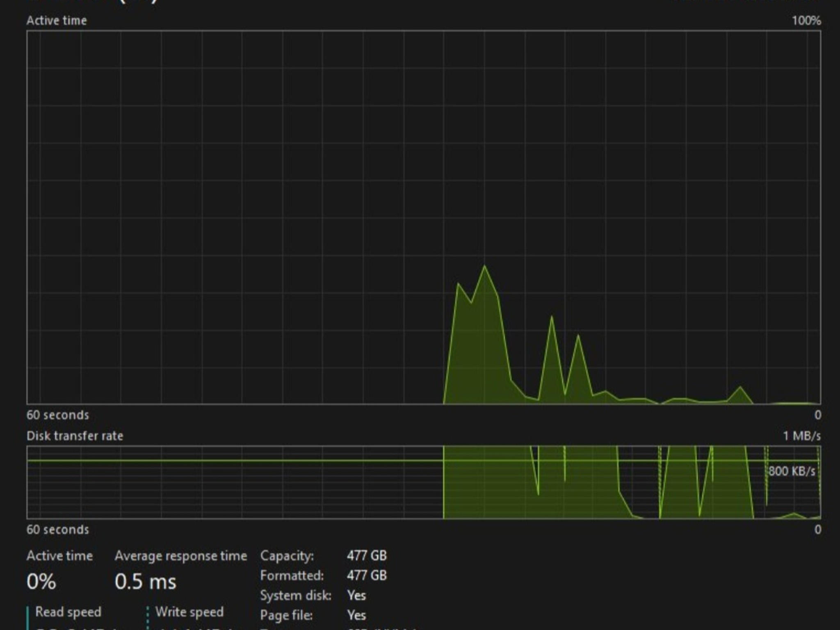Select the highest peak in Active time graph

click(485, 266)
